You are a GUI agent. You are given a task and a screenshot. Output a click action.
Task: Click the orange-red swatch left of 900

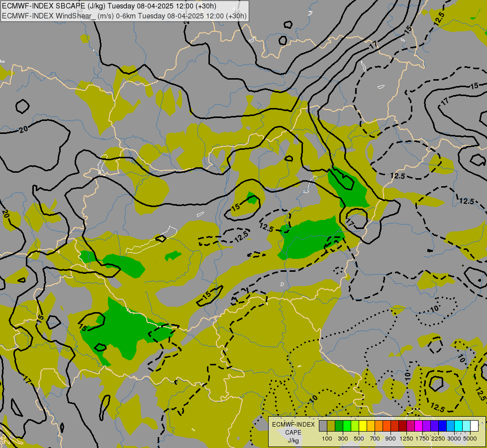pos(387,426)
